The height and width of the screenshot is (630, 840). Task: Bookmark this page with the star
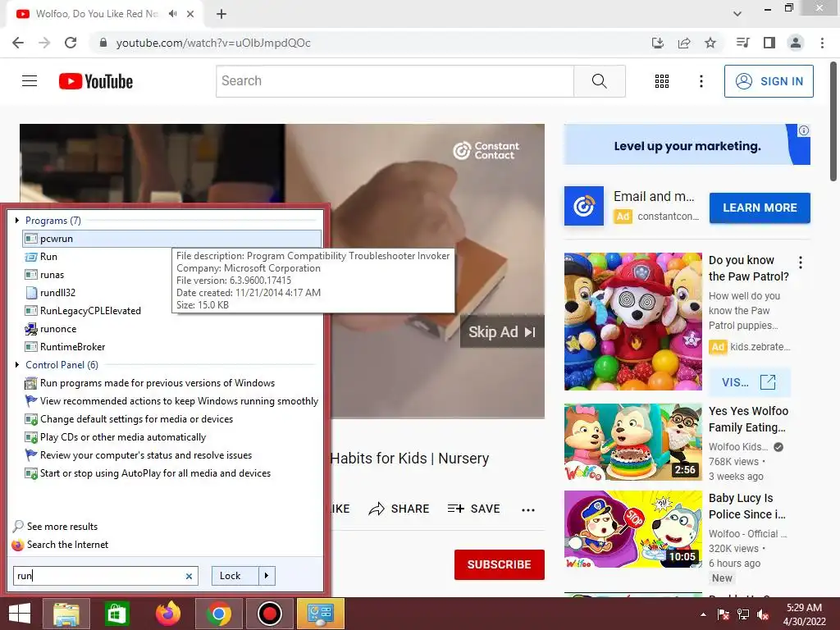(710, 43)
